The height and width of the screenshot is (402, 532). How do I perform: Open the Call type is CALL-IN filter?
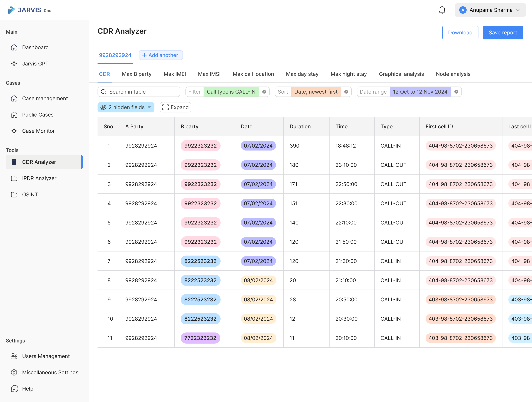point(231,92)
